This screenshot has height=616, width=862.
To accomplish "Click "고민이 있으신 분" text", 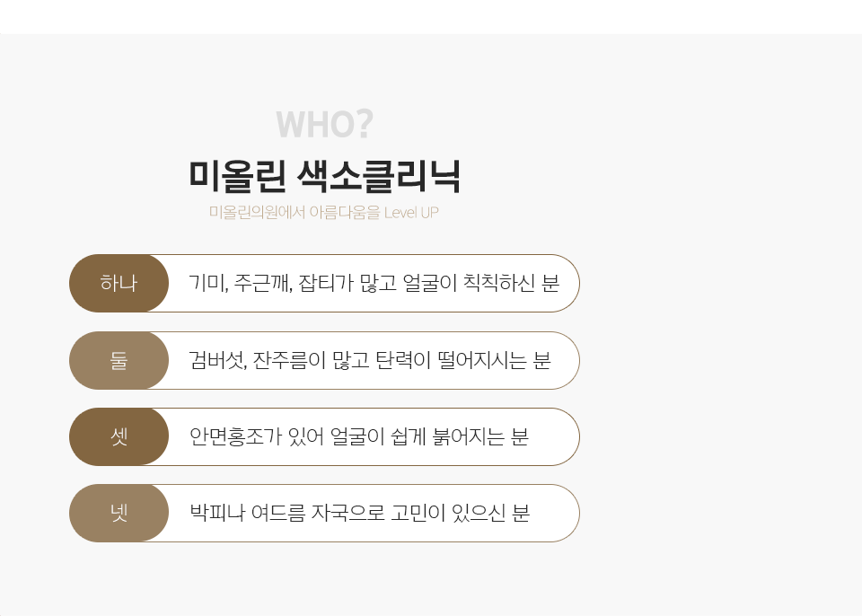I will [x=461, y=514].
